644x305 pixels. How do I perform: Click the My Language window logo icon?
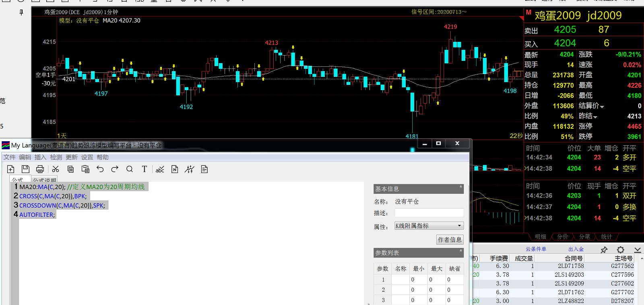coord(6,145)
